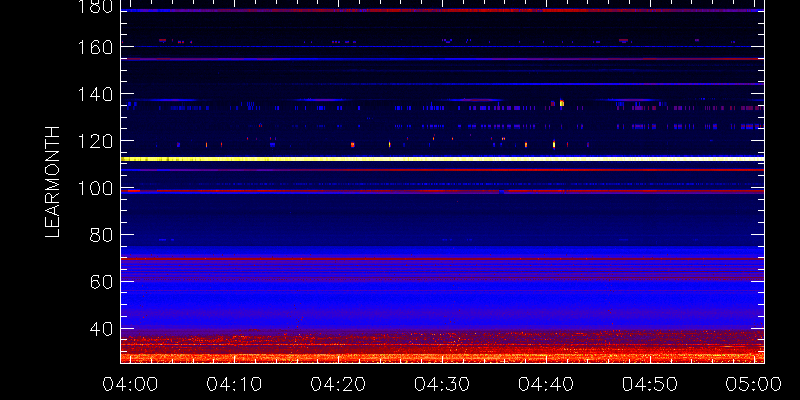Click the 05:00 time label
Image resolution: width=800 pixels, height=400 pixels.
click(x=754, y=384)
